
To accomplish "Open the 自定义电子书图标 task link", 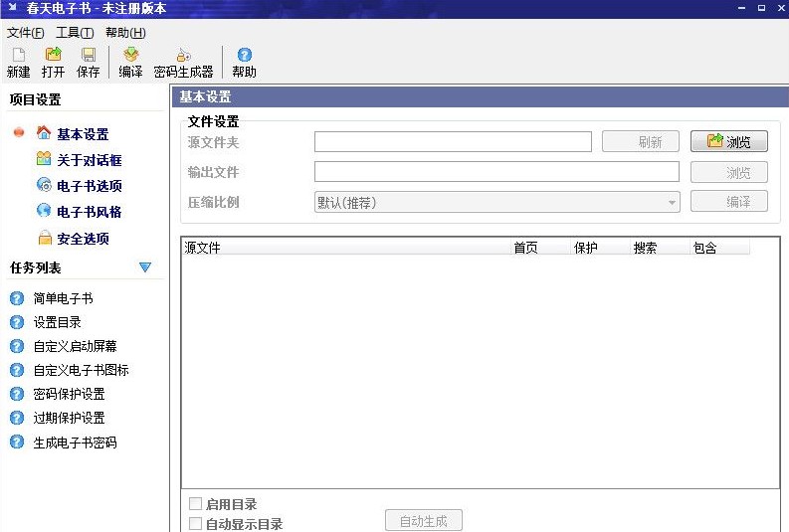I will point(81,370).
